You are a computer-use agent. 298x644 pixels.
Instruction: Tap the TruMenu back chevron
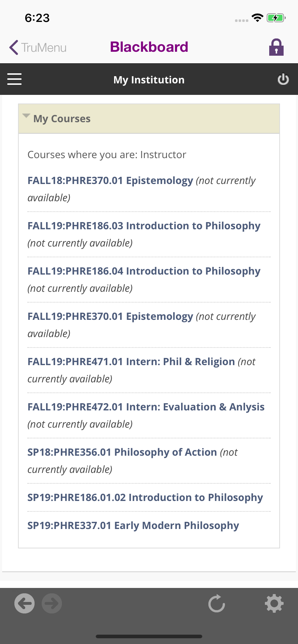point(14,47)
